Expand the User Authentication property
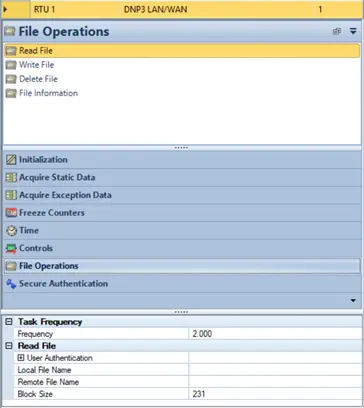The image size is (364, 408). pos(21,358)
